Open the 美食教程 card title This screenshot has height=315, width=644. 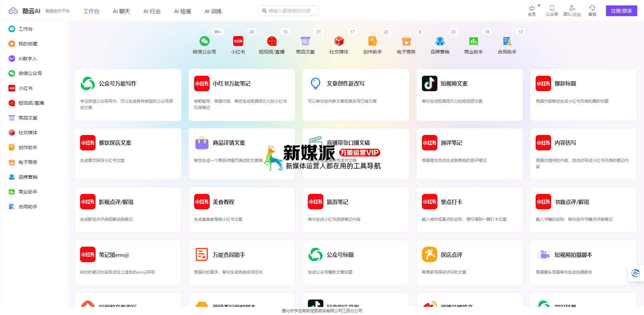pyautogui.click(x=223, y=202)
